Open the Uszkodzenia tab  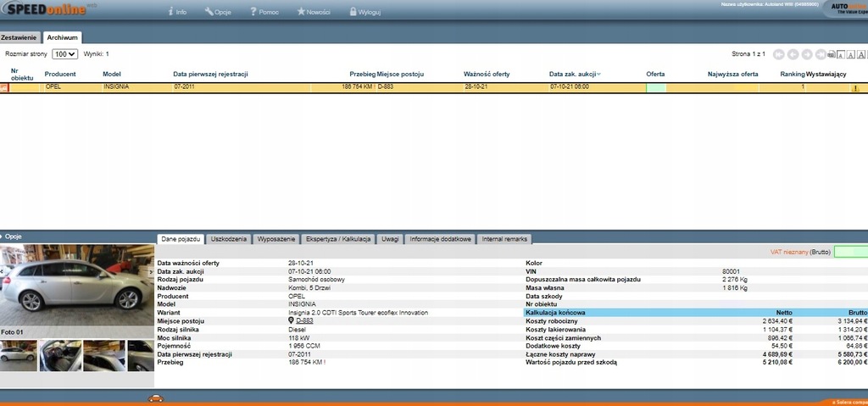coord(229,240)
